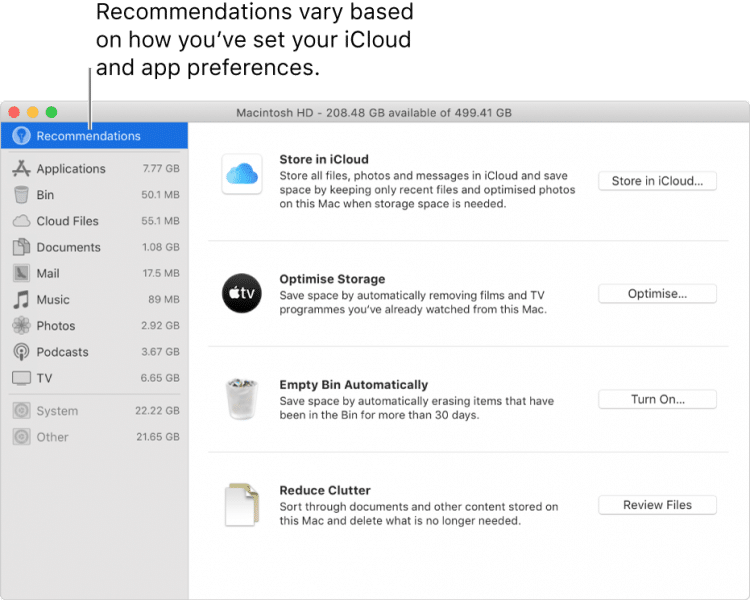Select the Bin label in the sidebar

pyautogui.click(x=45, y=195)
